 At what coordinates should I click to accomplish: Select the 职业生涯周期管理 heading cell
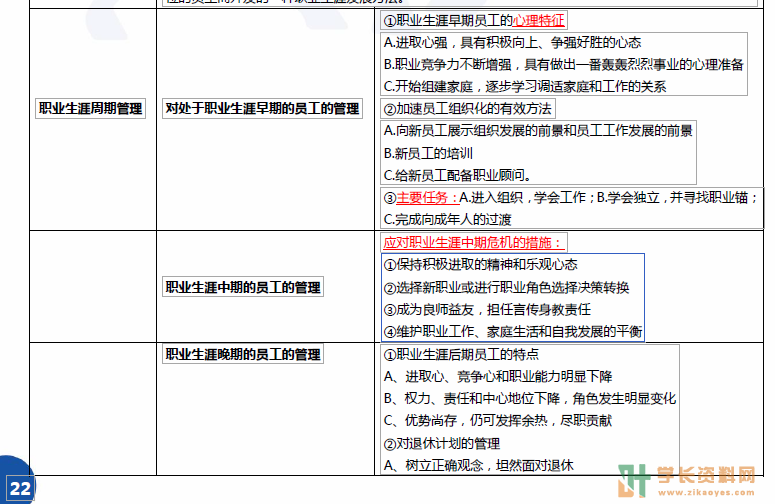90,108
